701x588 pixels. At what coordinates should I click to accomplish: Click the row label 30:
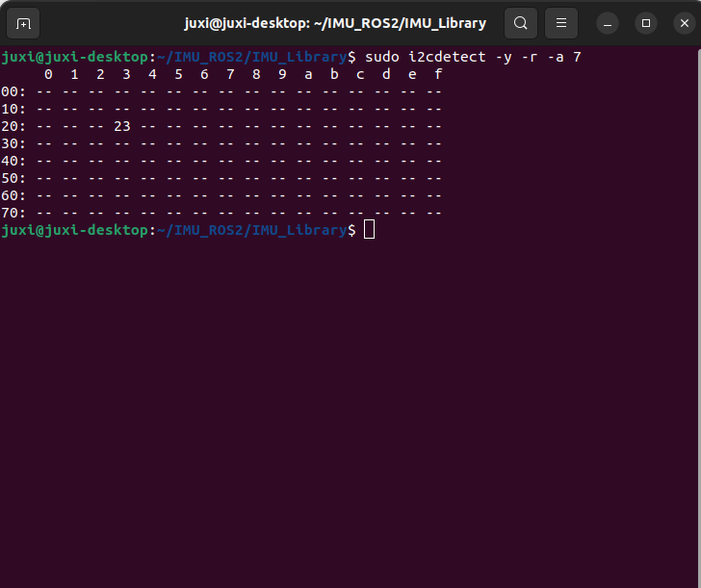(13, 144)
